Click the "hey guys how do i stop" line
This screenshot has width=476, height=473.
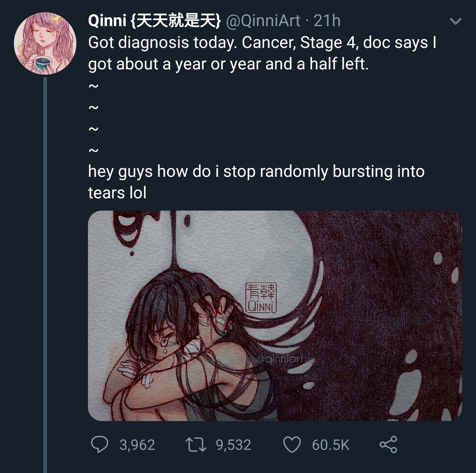256,172
